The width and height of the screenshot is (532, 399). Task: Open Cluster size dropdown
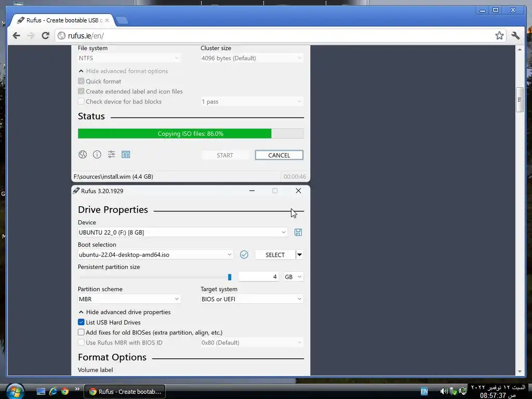click(x=252, y=58)
